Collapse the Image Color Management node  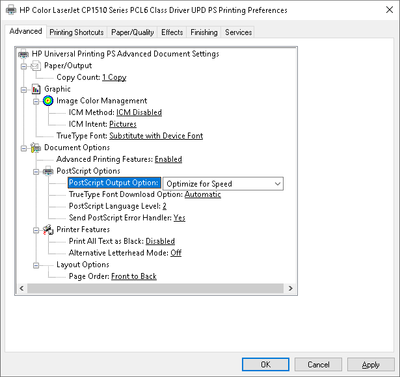coord(36,101)
